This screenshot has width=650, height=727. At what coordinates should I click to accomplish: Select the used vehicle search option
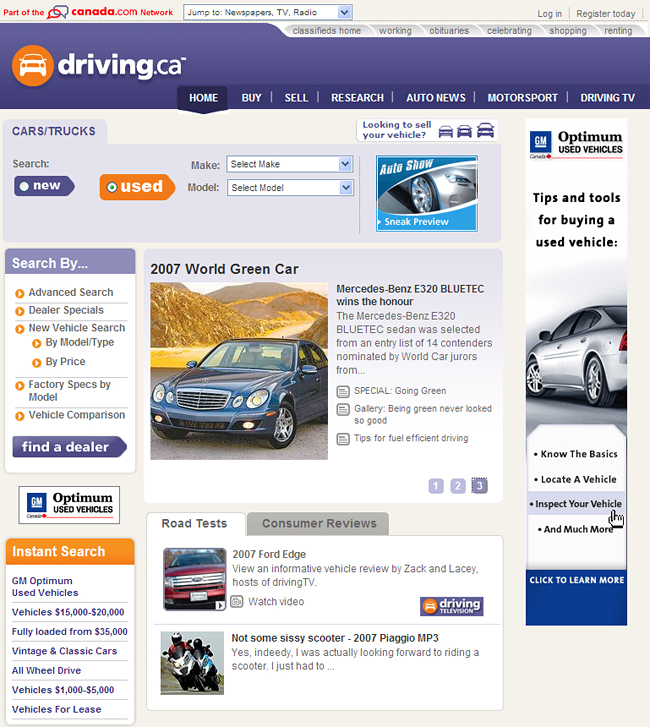(x=135, y=187)
